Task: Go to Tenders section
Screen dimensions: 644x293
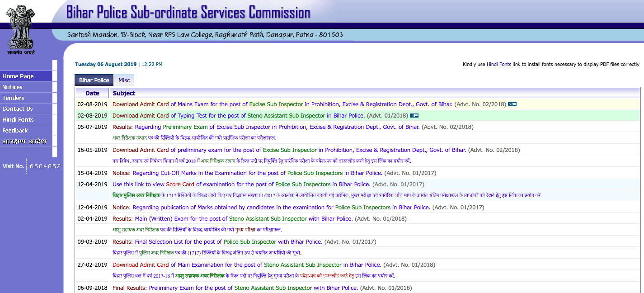Action: coord(13,98)
